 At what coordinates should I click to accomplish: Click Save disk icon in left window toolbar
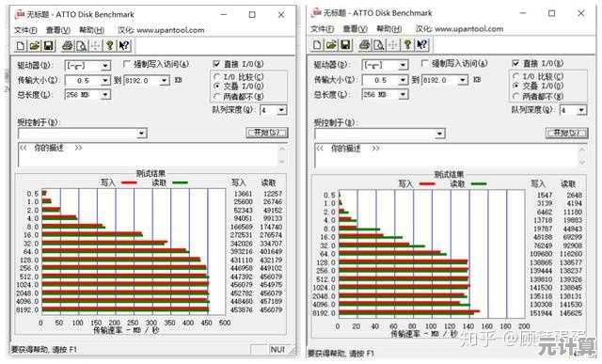click(x=48, y=46)
